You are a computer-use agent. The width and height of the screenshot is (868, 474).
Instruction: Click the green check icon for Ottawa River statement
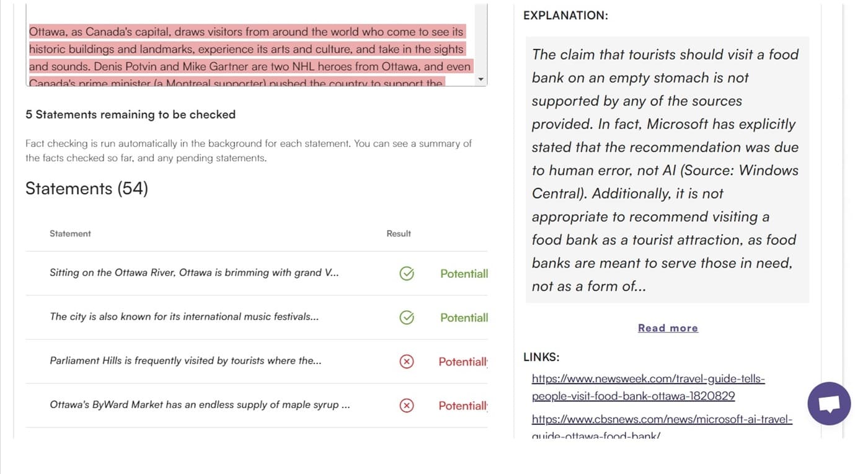point(407,274)
